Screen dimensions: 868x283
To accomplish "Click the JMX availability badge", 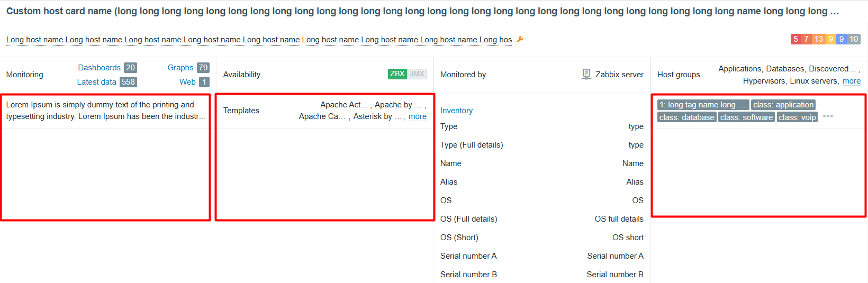I will pos(417,74).
